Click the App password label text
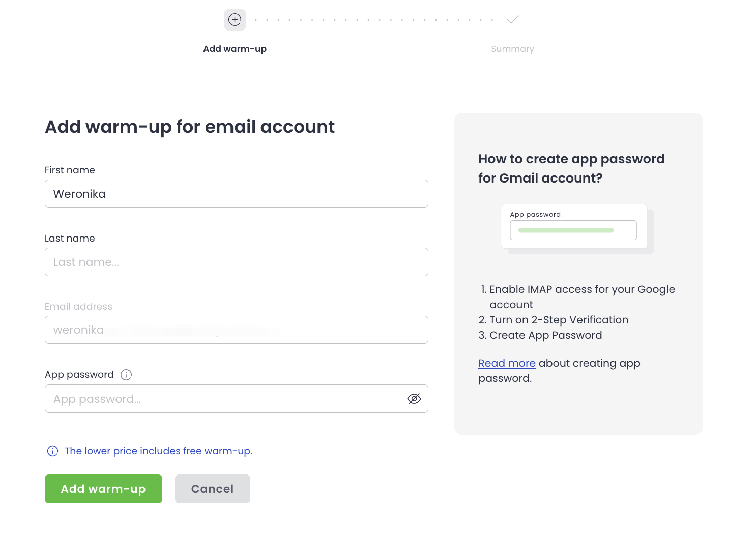756x534 pixels. 79,375
